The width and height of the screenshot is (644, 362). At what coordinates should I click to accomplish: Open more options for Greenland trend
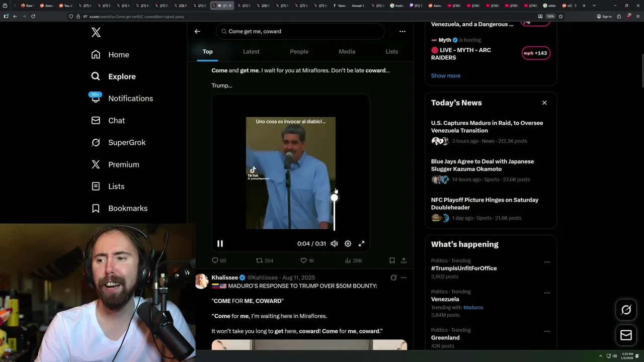[x=547, y=331]
